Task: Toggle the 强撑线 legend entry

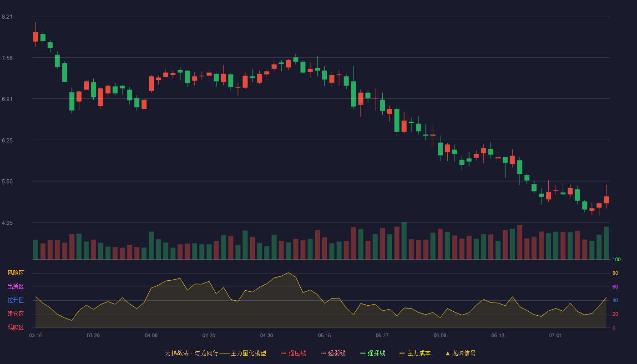Action: click(373, 353)
